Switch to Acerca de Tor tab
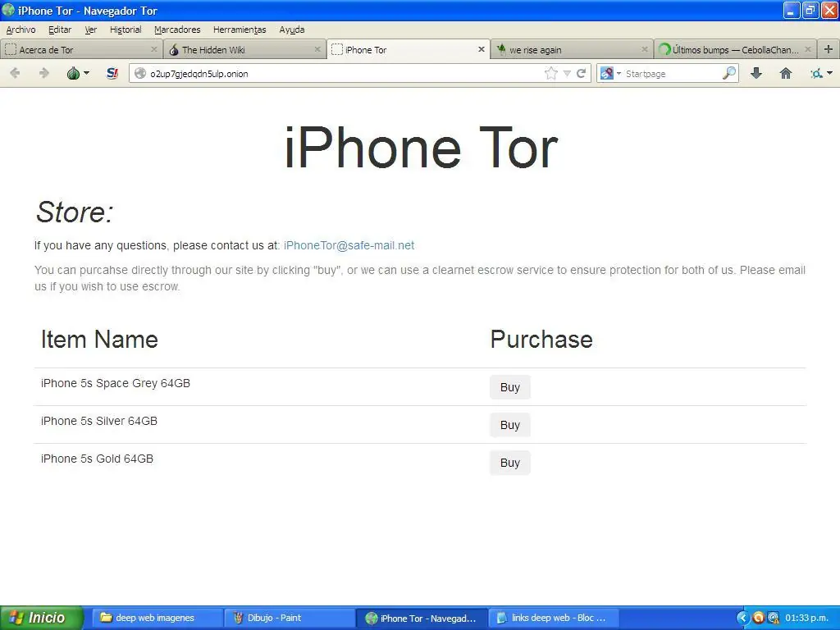The height and width of the screenshot is (630, 840). [x=80, y=49]
